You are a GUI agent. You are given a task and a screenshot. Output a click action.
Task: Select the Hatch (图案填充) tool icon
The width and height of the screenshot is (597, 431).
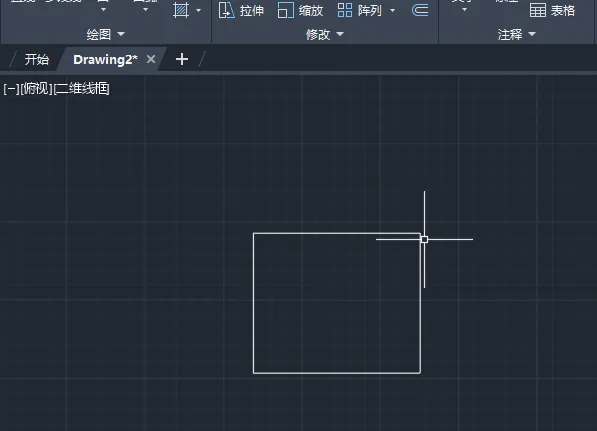[x=180, y=10]
